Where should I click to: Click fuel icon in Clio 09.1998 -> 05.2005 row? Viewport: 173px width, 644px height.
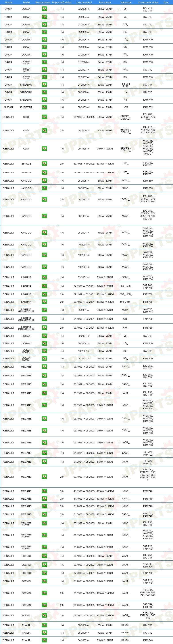44,117
